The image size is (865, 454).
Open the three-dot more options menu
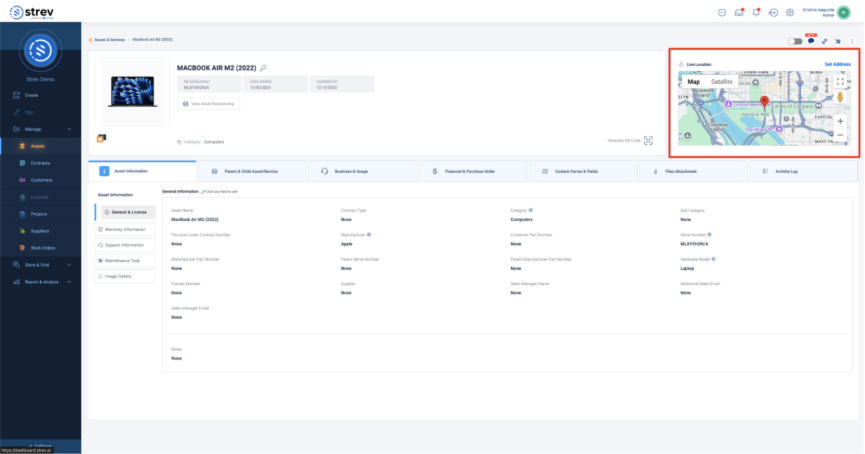(x=852, y=41)
